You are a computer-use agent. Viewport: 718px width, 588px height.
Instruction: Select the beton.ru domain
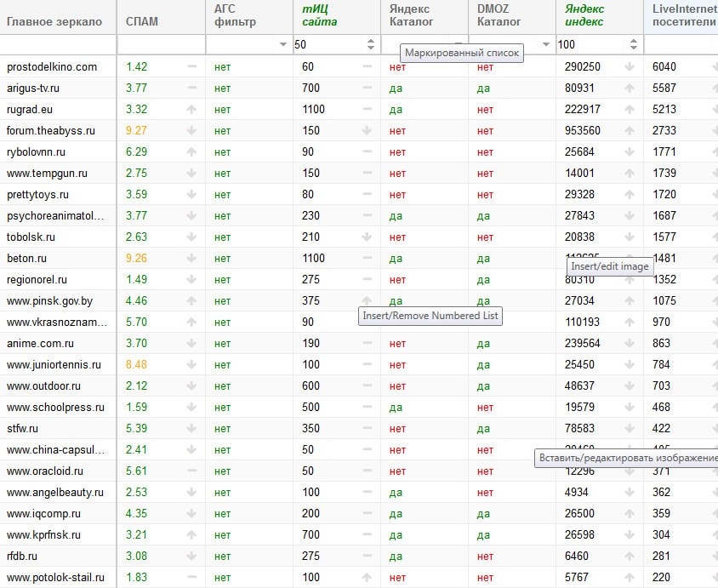26,259
